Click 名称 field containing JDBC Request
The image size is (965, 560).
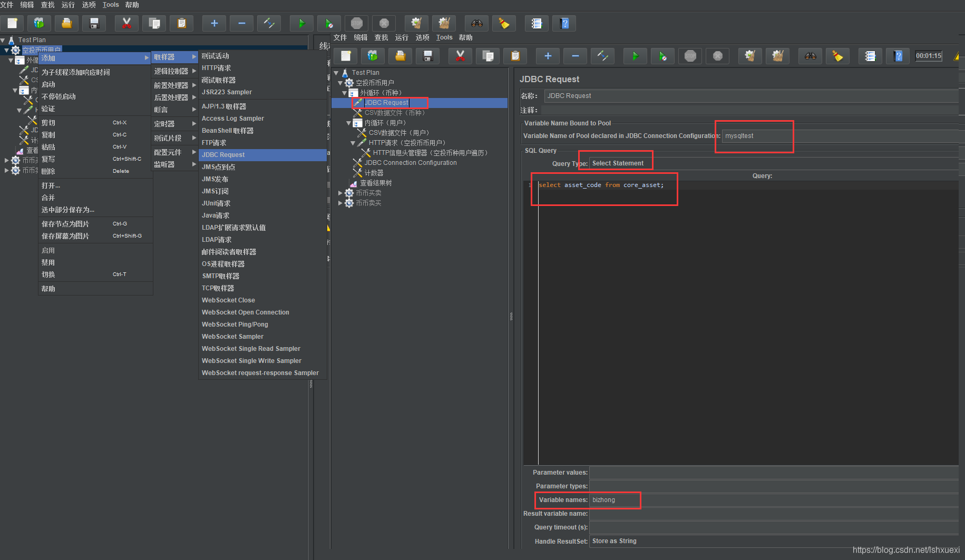pyautogui.click(x=751, y=96)
